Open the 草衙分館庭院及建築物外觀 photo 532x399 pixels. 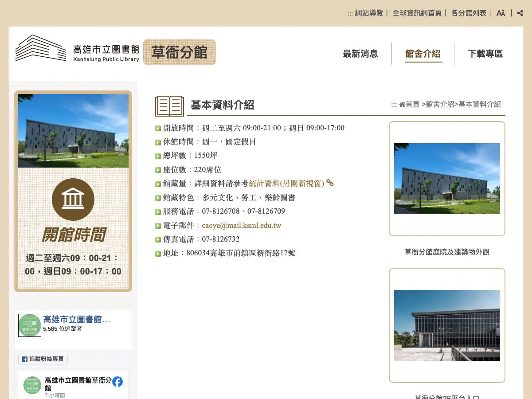(x=447, y=178)
